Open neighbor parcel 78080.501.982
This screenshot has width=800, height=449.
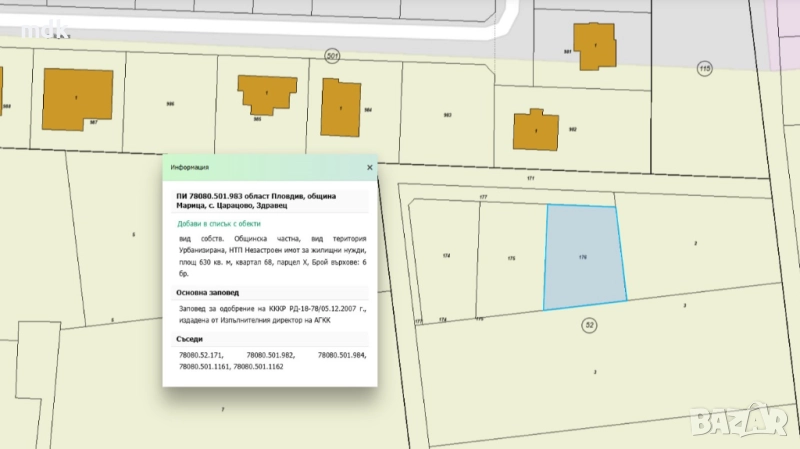pyautogui.click(x=270, y=355)
